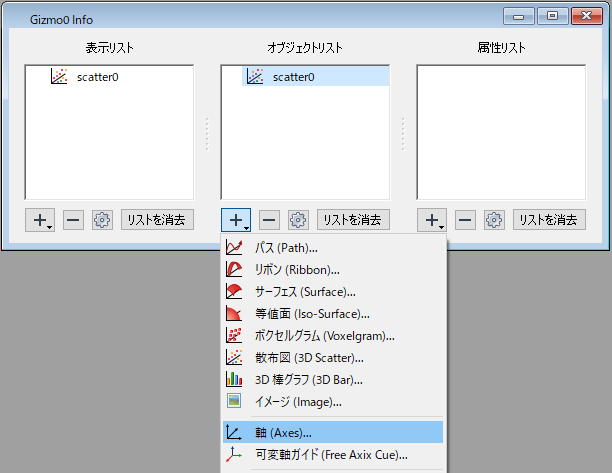Click the 軸 (Axes) icon
Viewport: 612px width, 473px height.
point(234,433)
